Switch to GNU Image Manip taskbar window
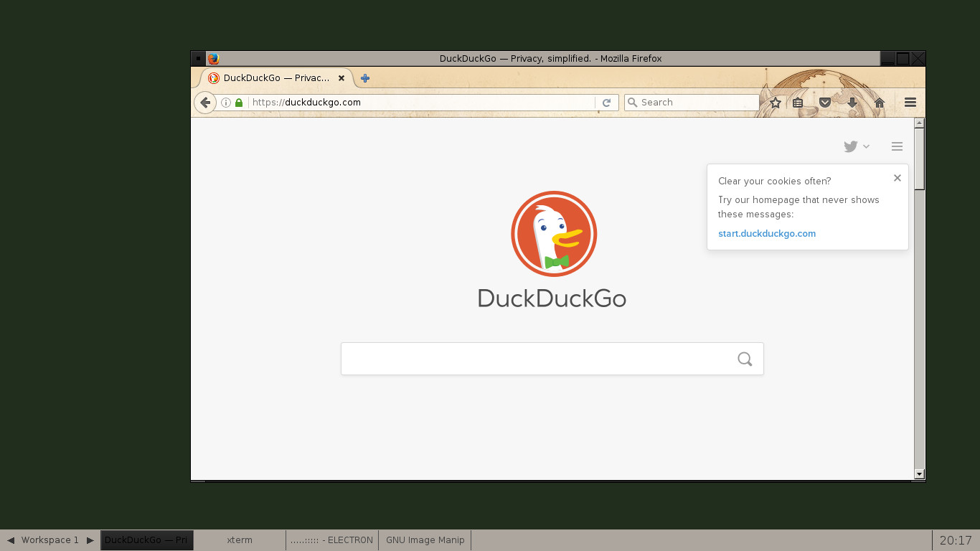 (x=425, y=540)
